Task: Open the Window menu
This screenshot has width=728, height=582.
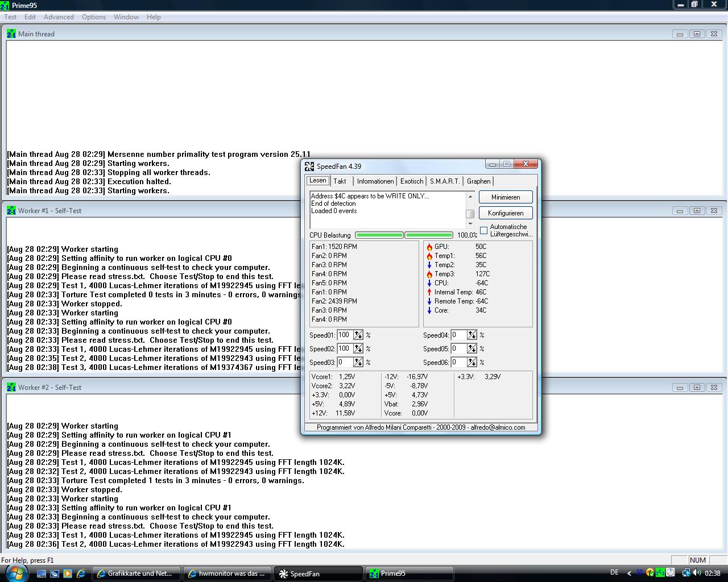Action: point(126,17)
